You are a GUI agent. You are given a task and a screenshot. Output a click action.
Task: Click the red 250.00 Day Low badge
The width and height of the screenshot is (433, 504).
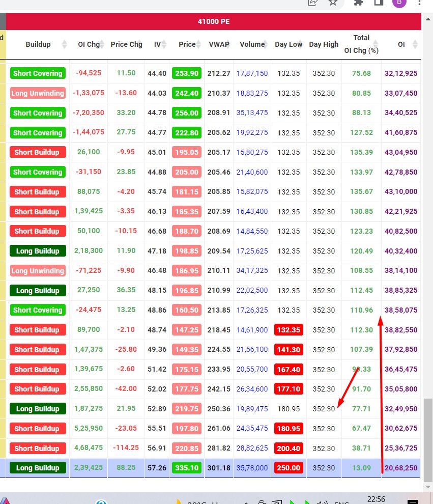pos(288,468)
